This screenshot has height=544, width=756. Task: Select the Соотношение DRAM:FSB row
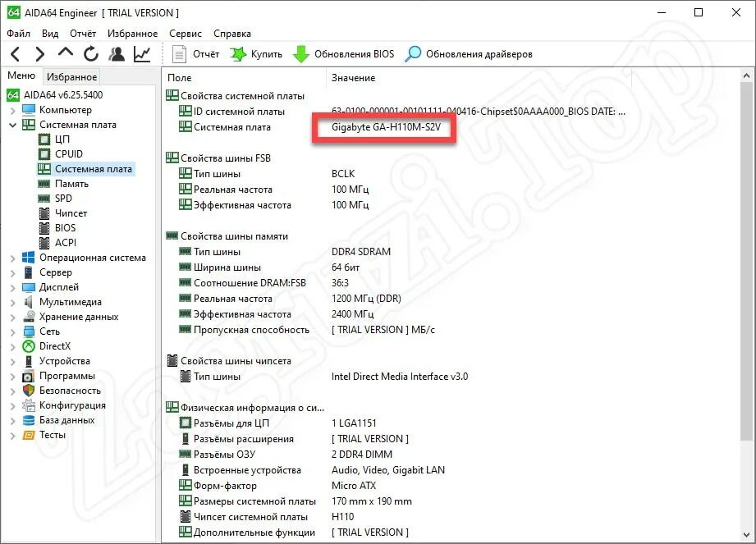pos(263,283)
